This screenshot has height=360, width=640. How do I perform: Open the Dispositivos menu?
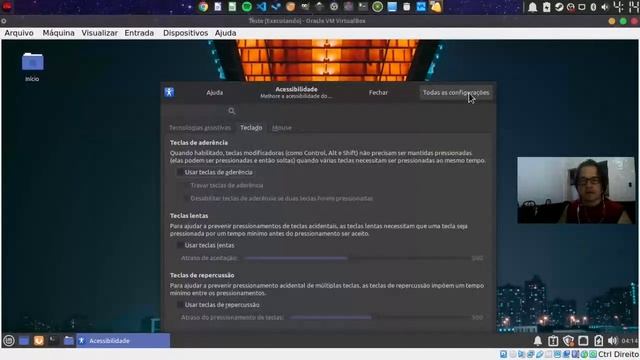pos(185,33)
